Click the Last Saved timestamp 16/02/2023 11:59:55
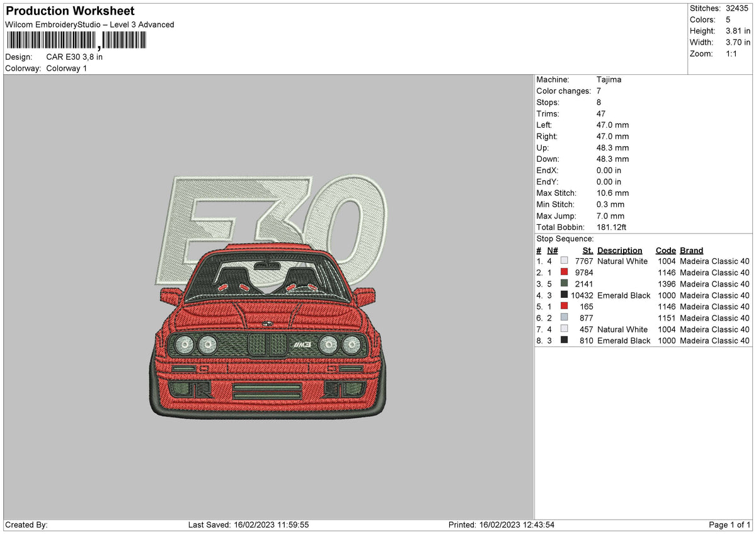Screen dimensions: 756x534 pyautogui.click(x=271, y=525)
